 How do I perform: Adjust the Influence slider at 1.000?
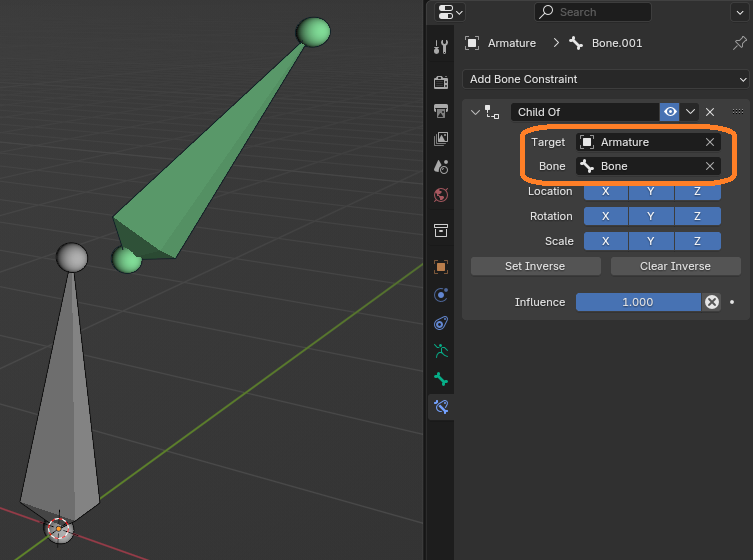(638, 302)
